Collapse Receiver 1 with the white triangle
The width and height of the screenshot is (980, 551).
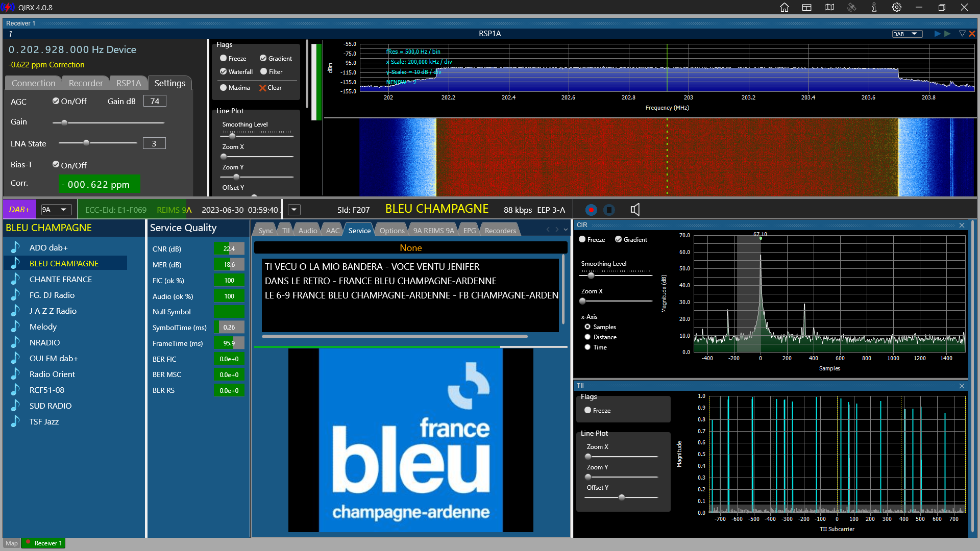[x=962, y=34]
